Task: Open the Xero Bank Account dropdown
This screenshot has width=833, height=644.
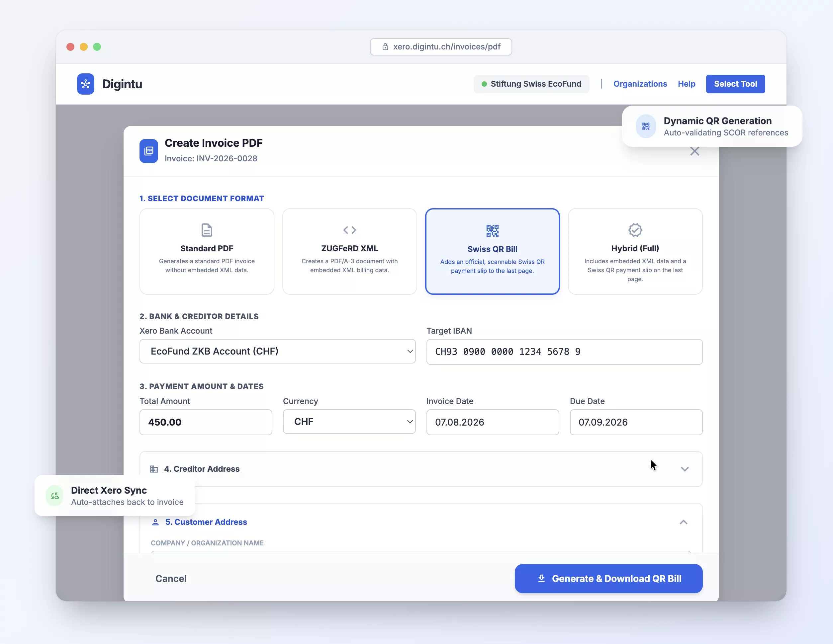Action: point(277,351)
